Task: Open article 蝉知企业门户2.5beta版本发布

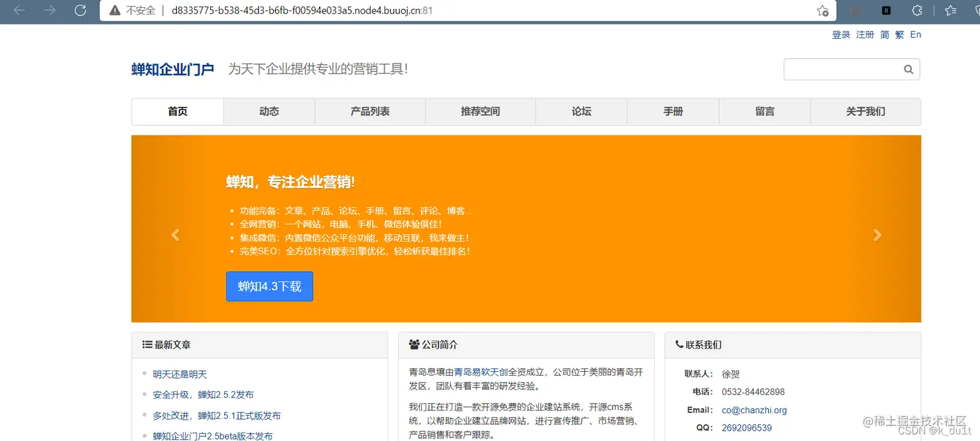Action: pyautogui.click(x=213, y=436)
